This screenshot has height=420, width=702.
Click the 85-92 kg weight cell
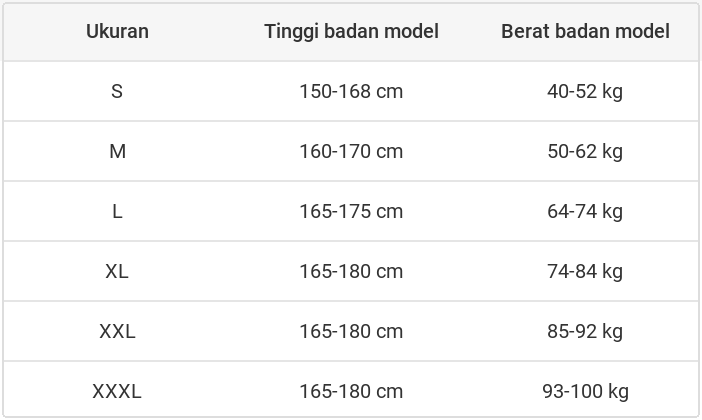[585, 331]
